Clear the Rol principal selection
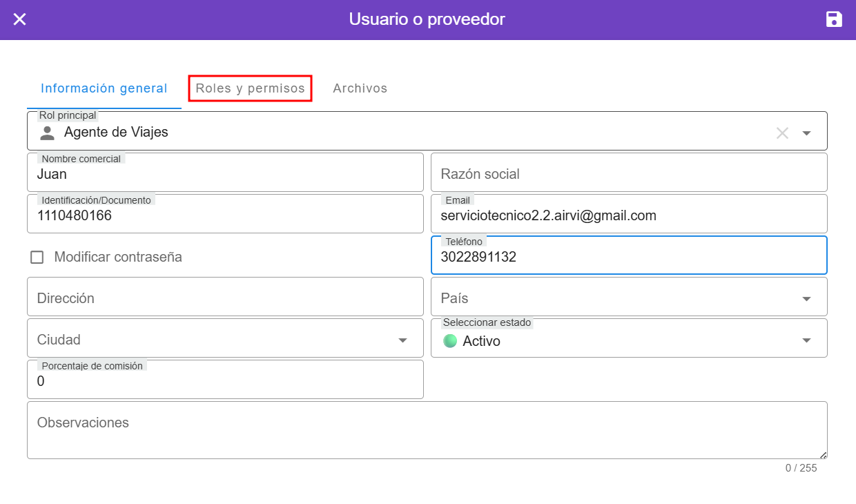856x504 pixels. (782, 133)
